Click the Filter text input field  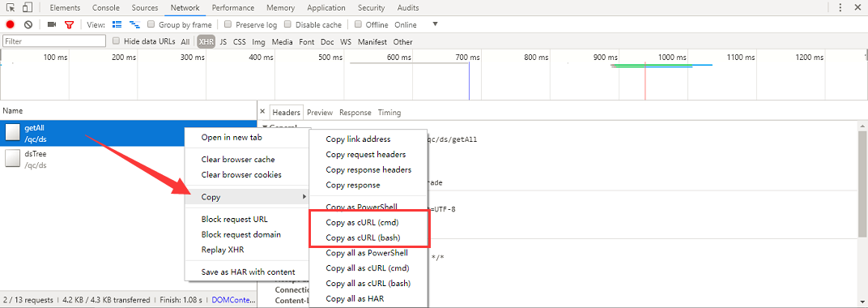54,41
